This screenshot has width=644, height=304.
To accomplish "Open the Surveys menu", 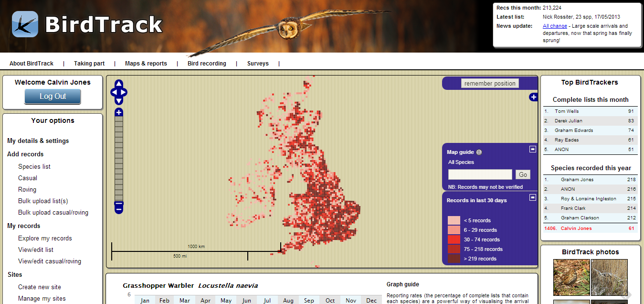I will (x=258, y=64).
